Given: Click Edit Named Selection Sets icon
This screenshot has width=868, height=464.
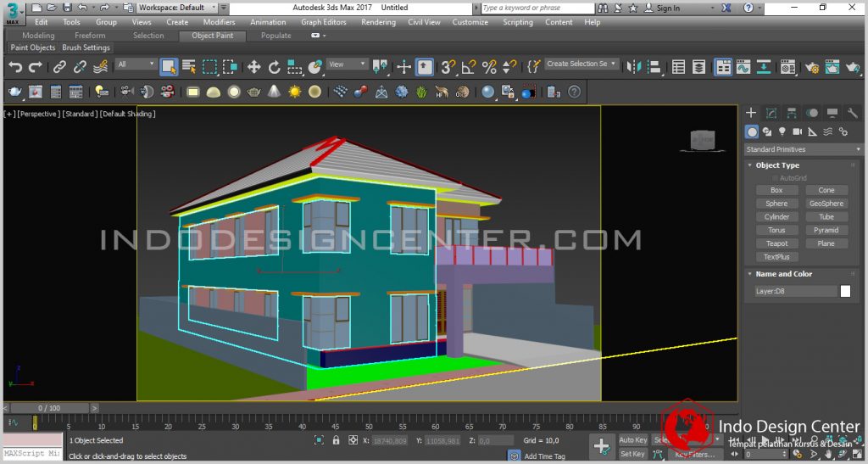Looking at the screenshot, I should coord(533,67).
